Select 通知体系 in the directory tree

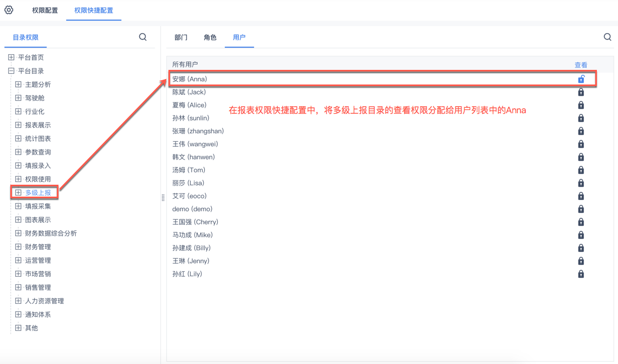click(x=38, y=314)
